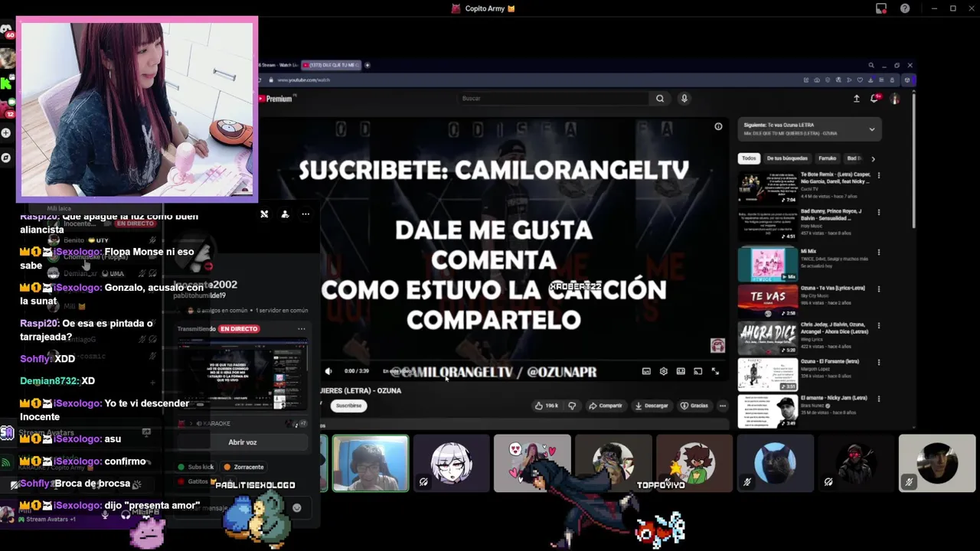Switch the YouTube player to theater mode
980x551 pixels.
[x=681, y=371]
